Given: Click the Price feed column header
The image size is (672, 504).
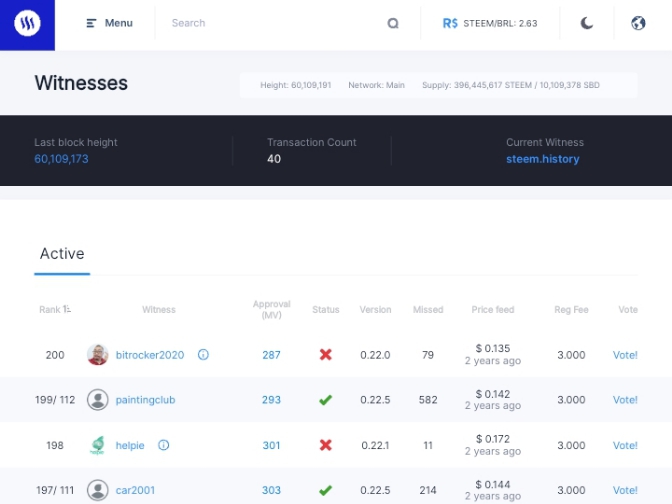Looking at the screenshot, I should [x=493, y=309].
